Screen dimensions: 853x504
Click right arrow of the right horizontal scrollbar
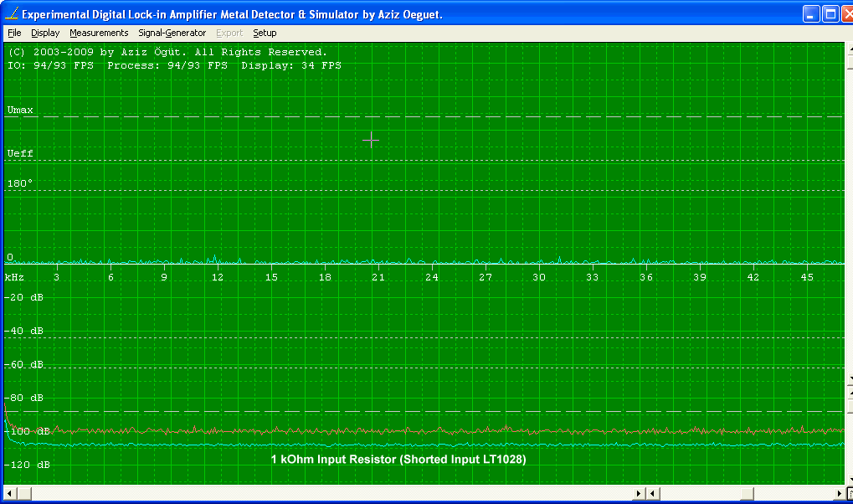[838, 493]
